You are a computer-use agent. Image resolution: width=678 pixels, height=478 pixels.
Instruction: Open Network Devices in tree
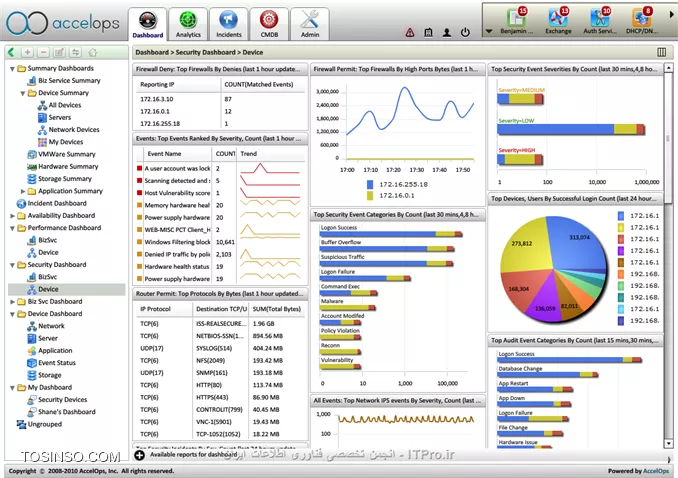coord(74,129)
